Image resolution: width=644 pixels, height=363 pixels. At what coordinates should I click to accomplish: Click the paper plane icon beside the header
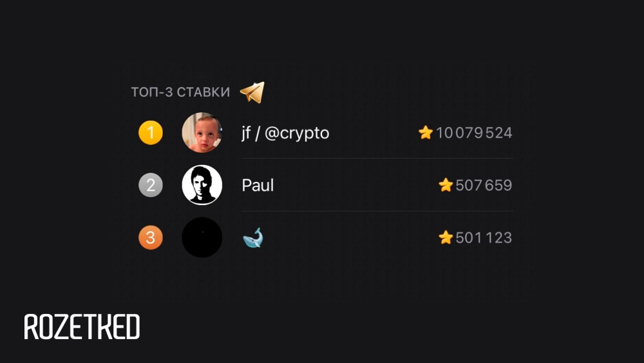click(252, 92)
